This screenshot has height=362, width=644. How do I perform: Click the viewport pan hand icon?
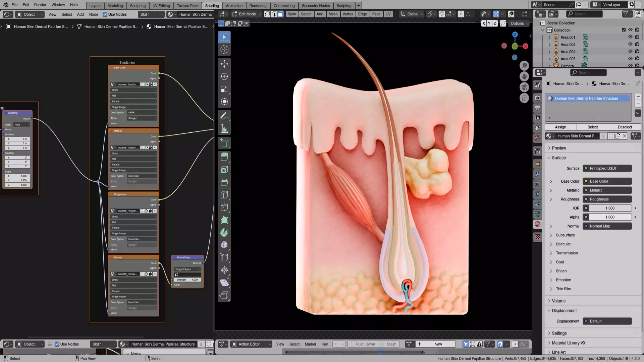tap(524, 76)
